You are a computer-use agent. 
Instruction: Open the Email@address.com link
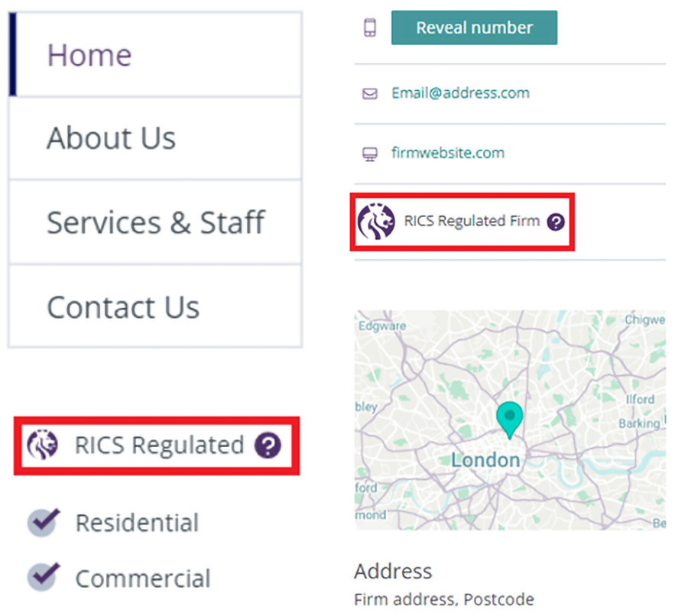[x=460, y=93]
